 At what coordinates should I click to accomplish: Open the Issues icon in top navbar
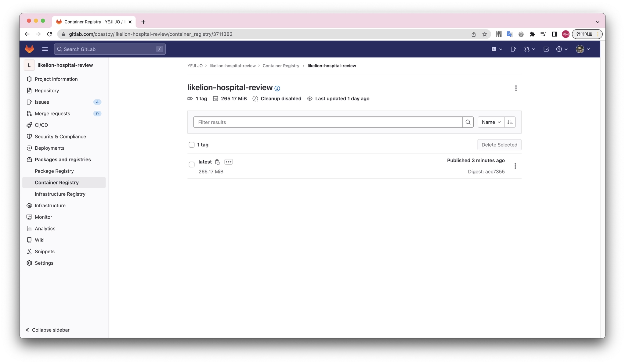(513, 49)
